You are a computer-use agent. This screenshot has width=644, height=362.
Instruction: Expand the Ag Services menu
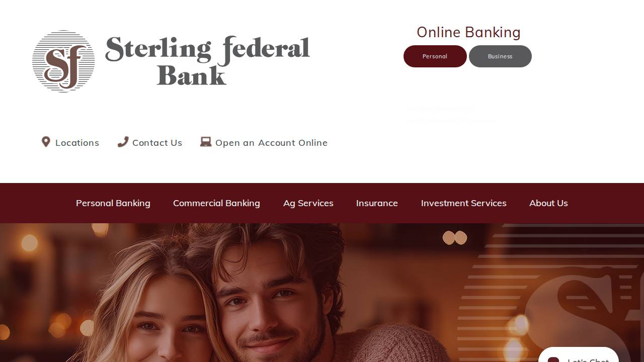308,203
